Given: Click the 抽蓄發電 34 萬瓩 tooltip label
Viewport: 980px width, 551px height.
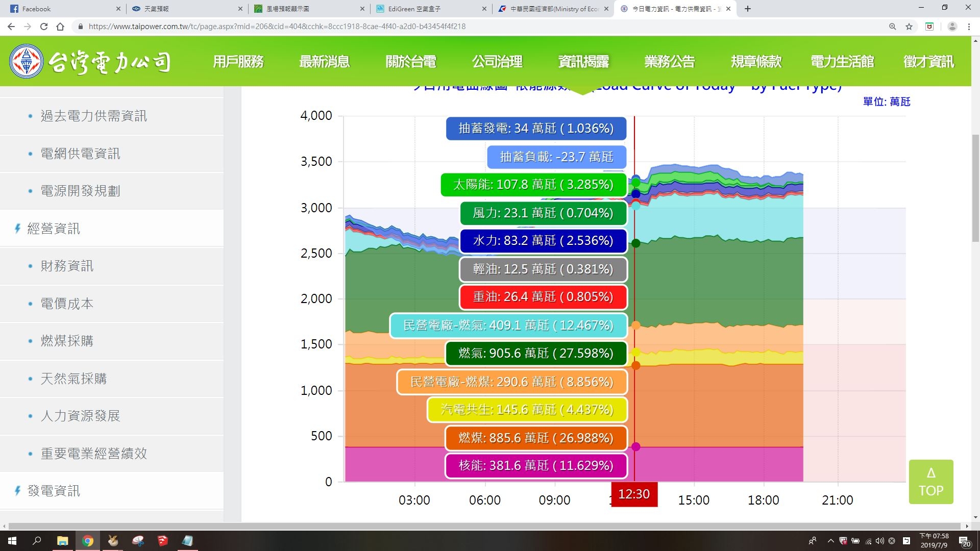Looking at the screenshot, I should pos(536,129).
